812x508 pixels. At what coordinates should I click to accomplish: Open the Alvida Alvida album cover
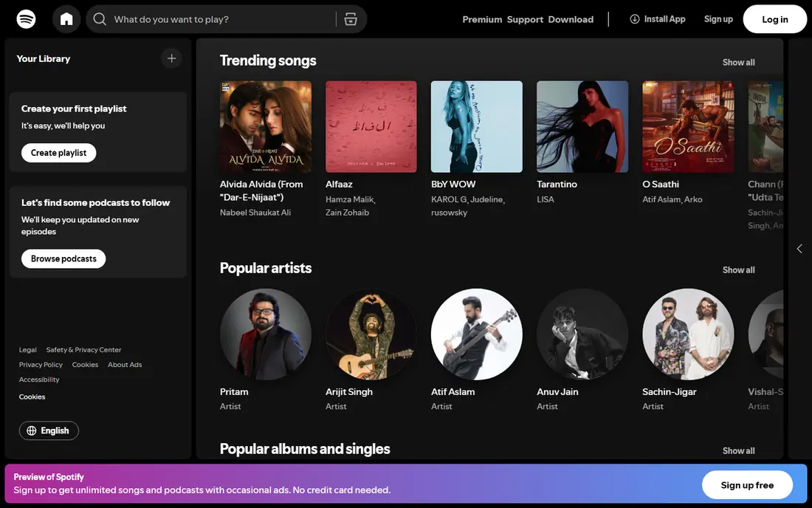pos(266,126)
